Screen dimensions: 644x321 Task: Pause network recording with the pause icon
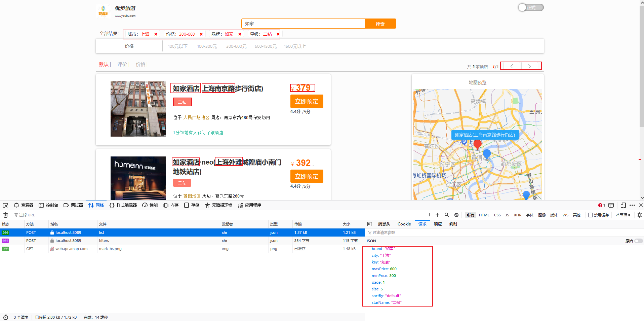click(428, 215)
